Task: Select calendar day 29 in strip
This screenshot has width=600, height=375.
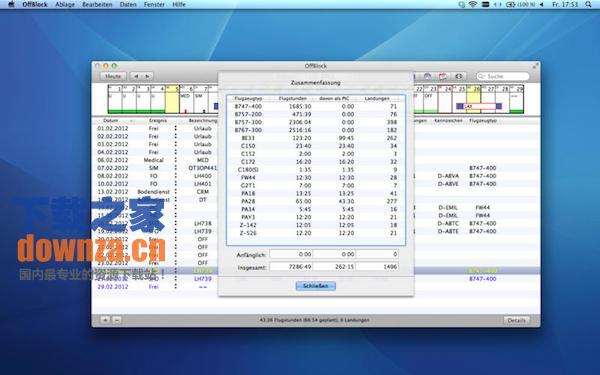Action: click(516, 99)
